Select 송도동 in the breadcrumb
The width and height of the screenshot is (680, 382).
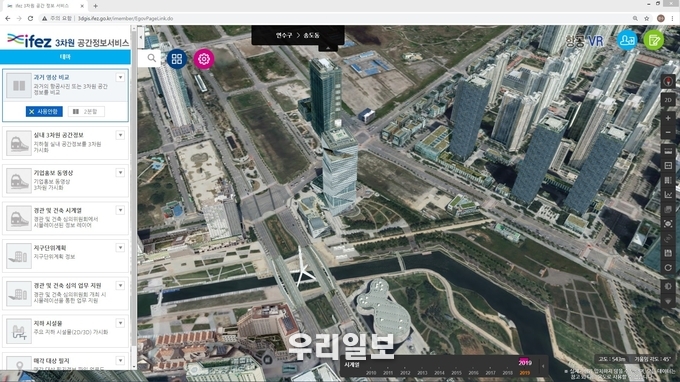(x=311, y=36)
